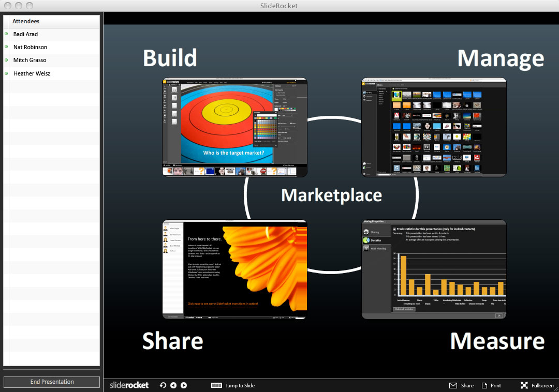
Task: Open Jump to Slide filmstrip icon
Action: tap(216, 385)
